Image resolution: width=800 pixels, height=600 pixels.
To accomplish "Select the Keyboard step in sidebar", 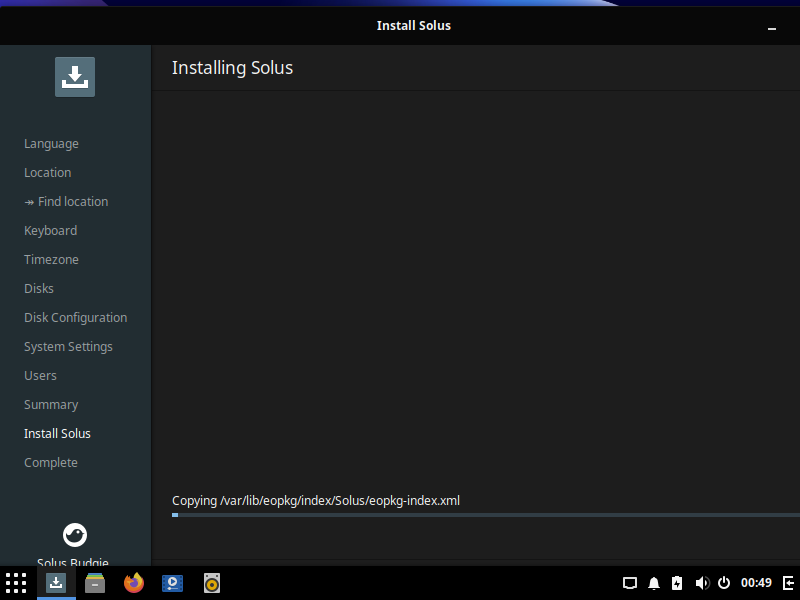I will coord(51,231).
